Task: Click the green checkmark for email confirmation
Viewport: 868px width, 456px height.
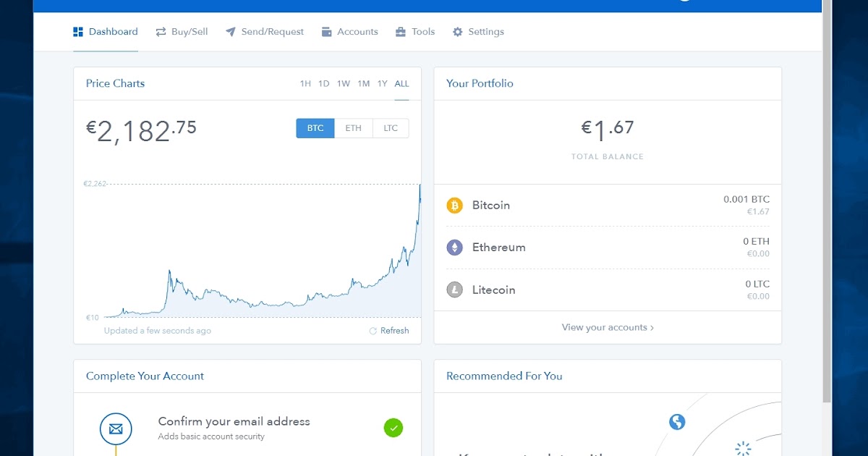Action: [393, 428]
